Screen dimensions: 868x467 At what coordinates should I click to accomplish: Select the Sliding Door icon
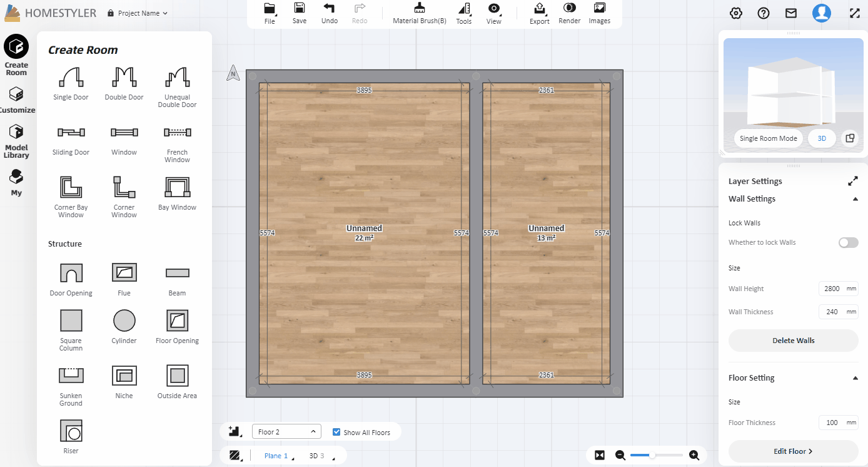[x=71, y=133]
